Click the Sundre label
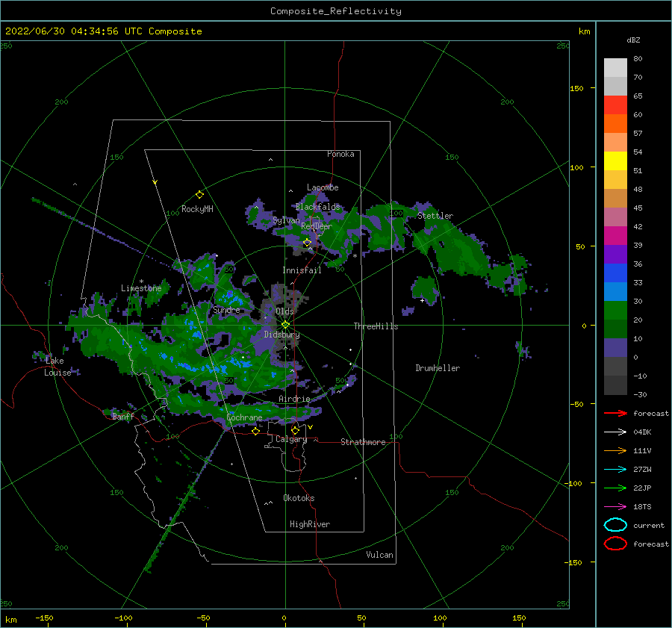Image resolution: width=672 pixels, height=628 pixels. tap(226, 310)
